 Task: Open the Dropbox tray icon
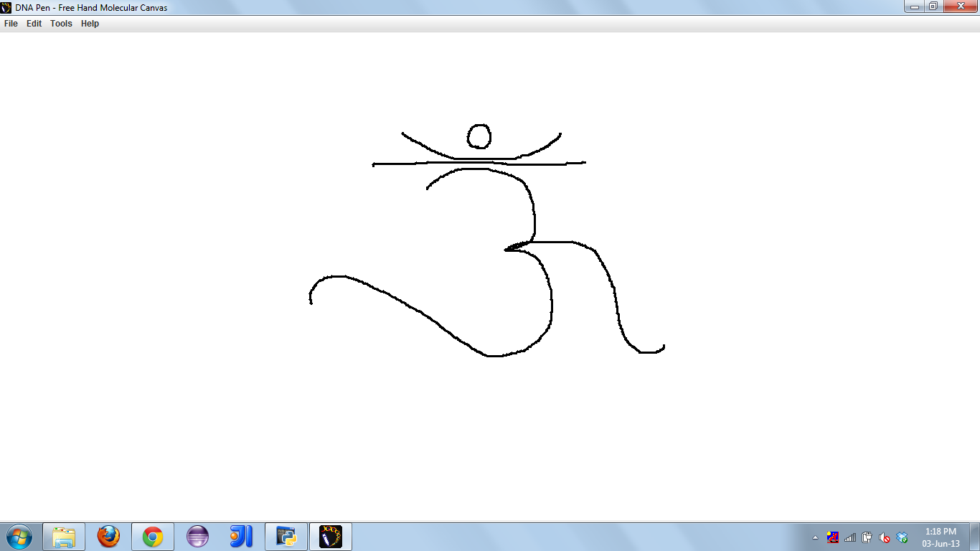tap(903, 537)
